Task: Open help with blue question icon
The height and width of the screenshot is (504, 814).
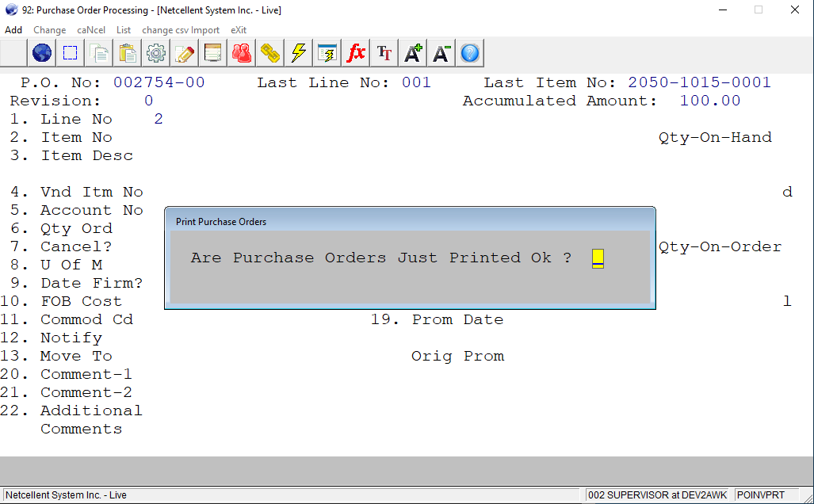Action: pos(470,53)
